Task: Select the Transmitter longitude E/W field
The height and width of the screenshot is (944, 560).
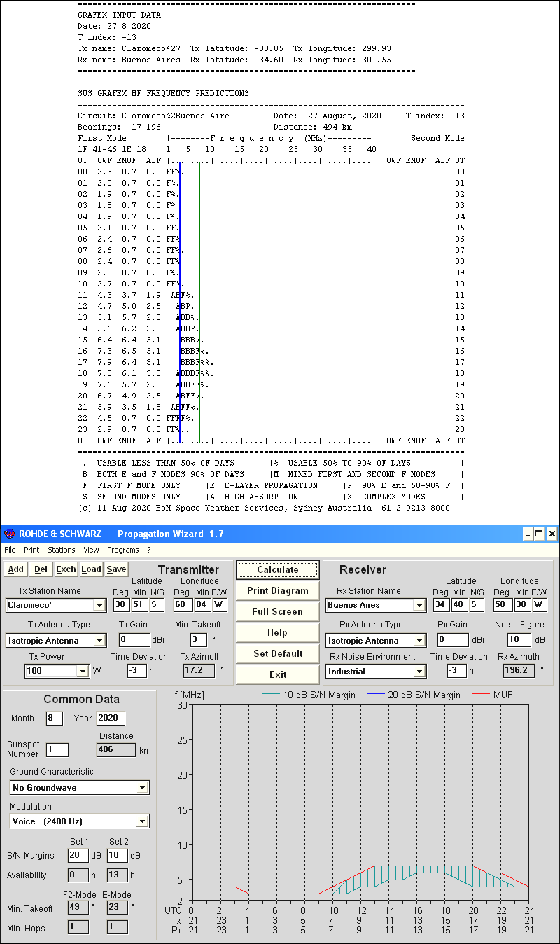Action: [218, 604]
